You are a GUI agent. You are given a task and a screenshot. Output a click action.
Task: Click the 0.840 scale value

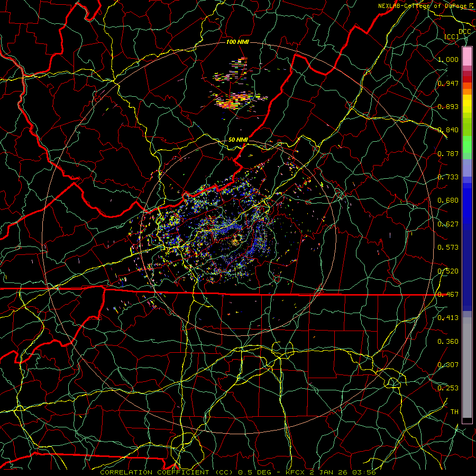(448, 130)
